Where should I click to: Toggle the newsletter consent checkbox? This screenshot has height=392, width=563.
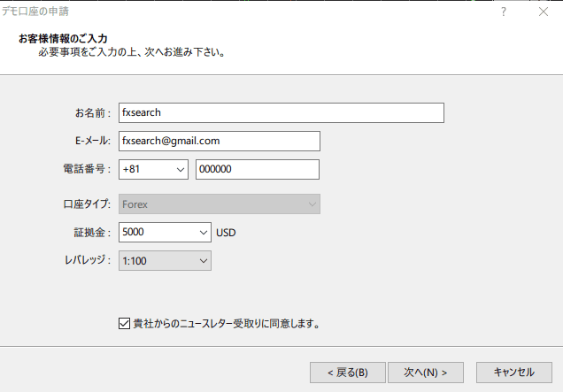[x=124, y=324]
